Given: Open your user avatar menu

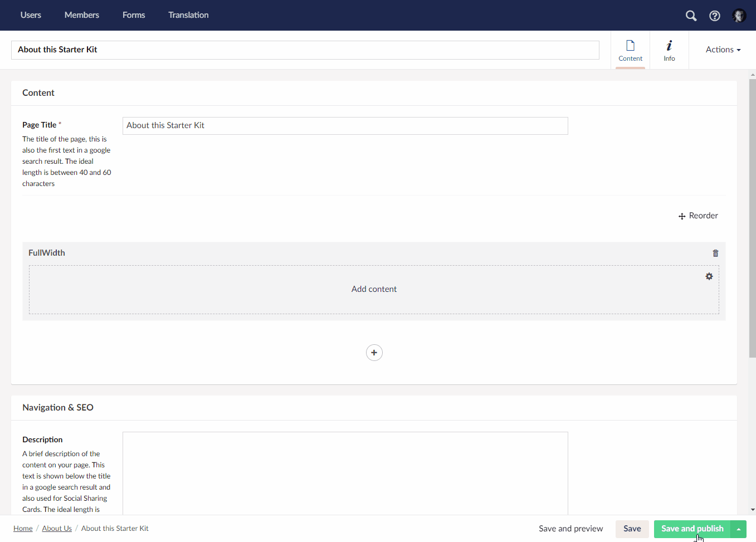Looking at the screenshot, I should pyautogui.click(x=739, y=16).
